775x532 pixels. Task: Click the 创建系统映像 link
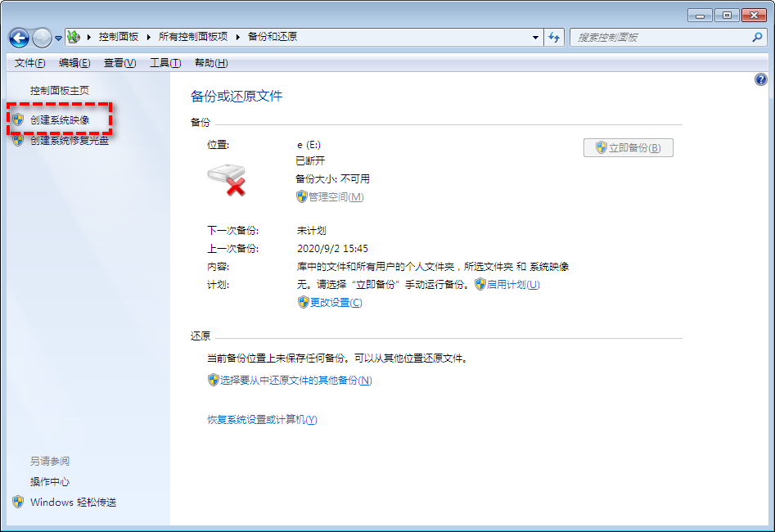[60, 119]
